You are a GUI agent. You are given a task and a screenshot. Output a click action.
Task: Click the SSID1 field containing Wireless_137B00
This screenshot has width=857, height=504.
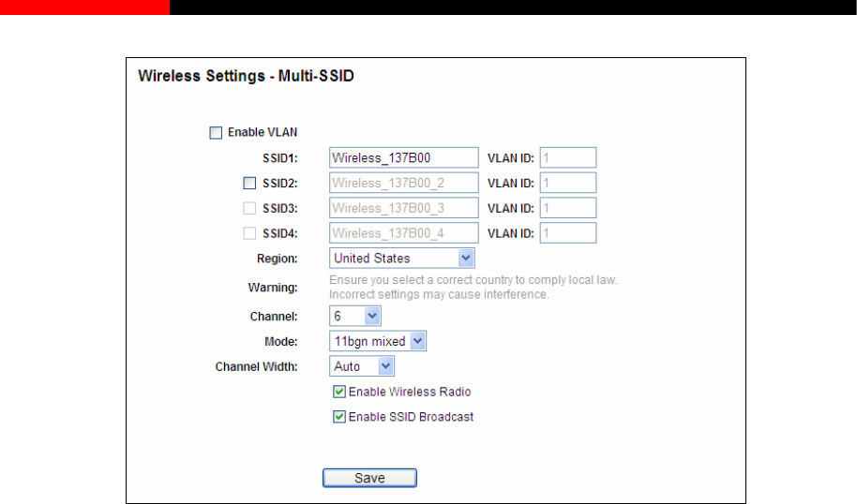[404, 157]
